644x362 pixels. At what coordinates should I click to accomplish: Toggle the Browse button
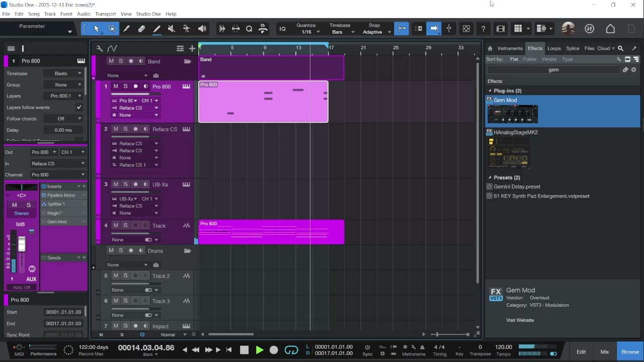click(630, 352)
